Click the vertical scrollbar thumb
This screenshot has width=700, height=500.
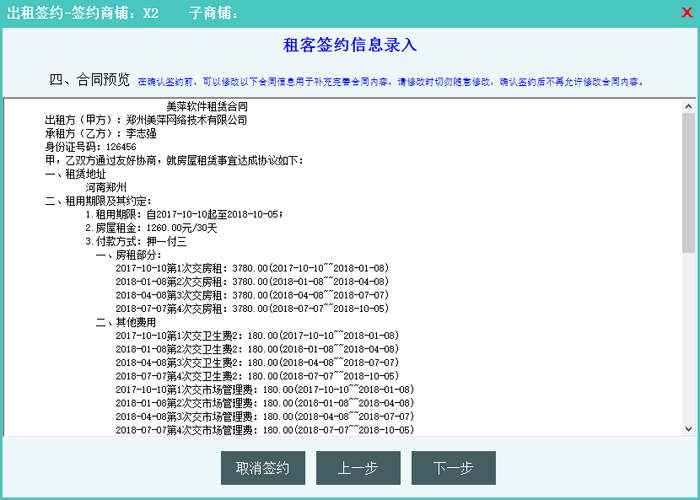tap(688, 180)
